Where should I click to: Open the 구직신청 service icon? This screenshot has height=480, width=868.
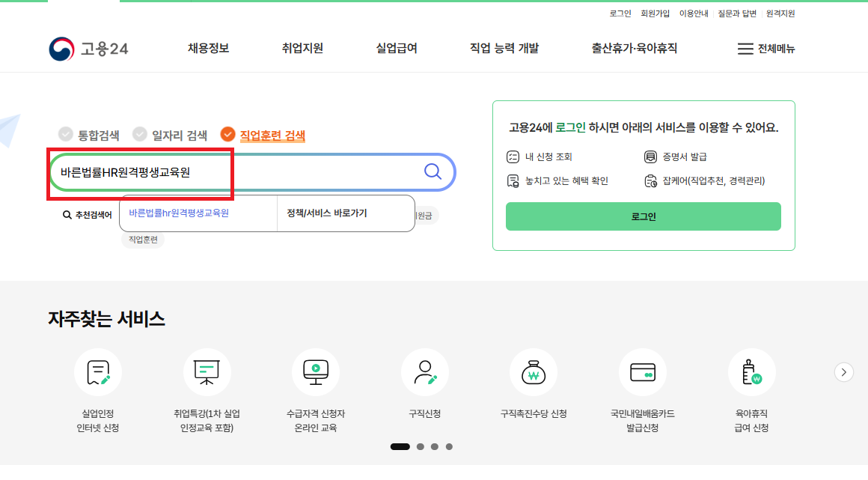point(424,372)
